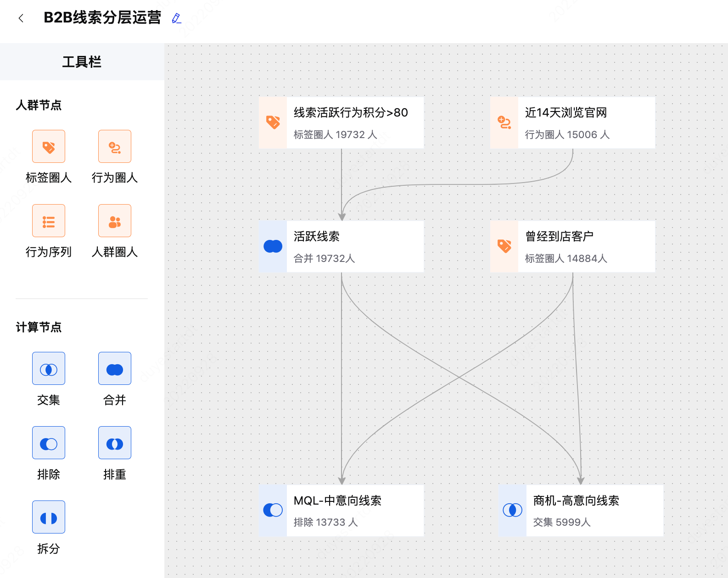Open the 活跃线索 node title
This screenshot has height=578, width=728.
pos(317,236)
